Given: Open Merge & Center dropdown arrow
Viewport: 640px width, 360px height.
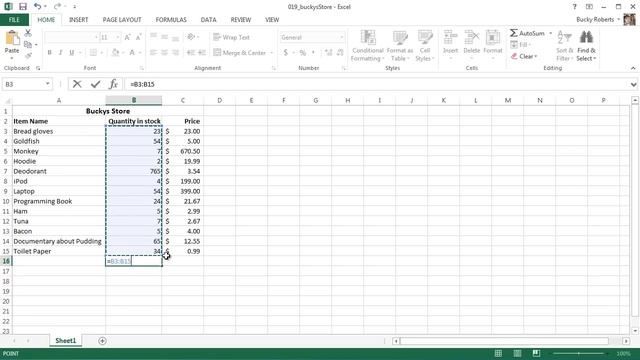Looking at the screenshot, I should point(272,53).
